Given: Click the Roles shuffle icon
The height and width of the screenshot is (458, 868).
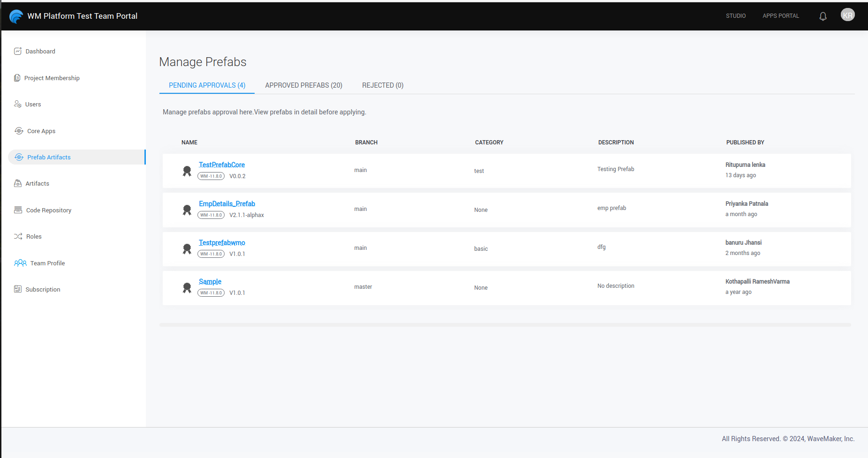Looking at the screenshot, I should point(18,236).
